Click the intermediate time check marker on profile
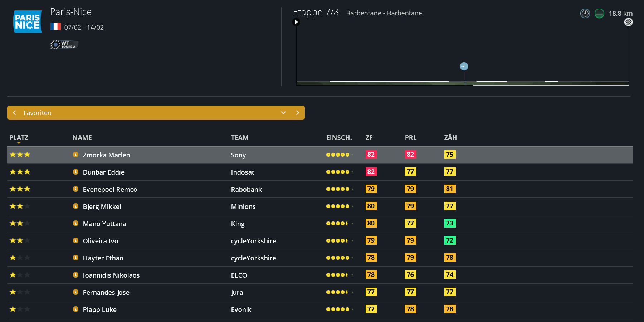644x322 pixels. [464, 66]
